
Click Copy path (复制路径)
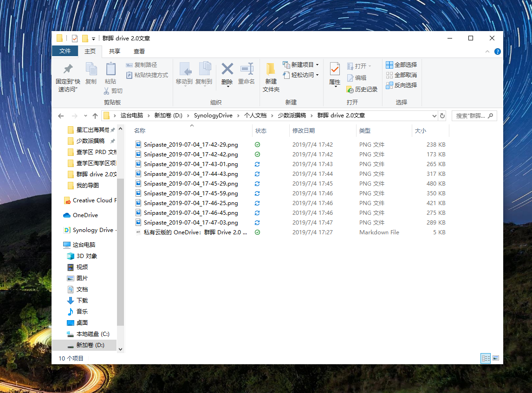pos(142,65)
